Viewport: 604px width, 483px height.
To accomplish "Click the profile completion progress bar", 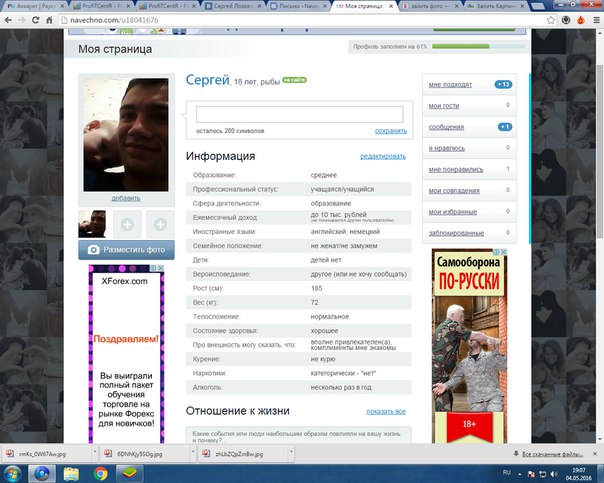I will 478,46.
